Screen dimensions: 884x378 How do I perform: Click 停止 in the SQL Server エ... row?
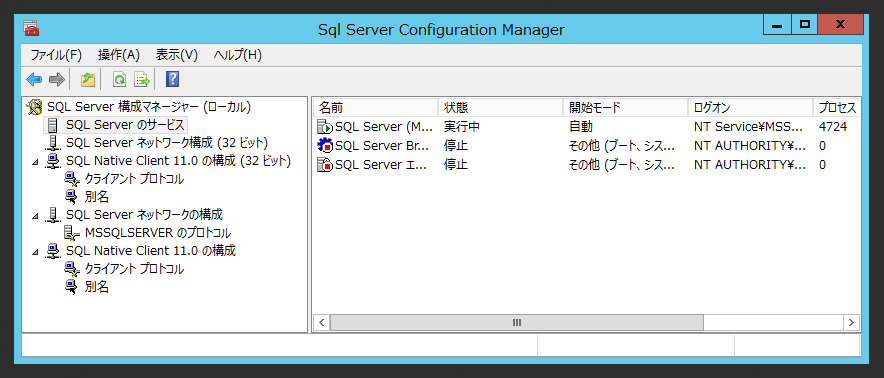coord(456,165)
